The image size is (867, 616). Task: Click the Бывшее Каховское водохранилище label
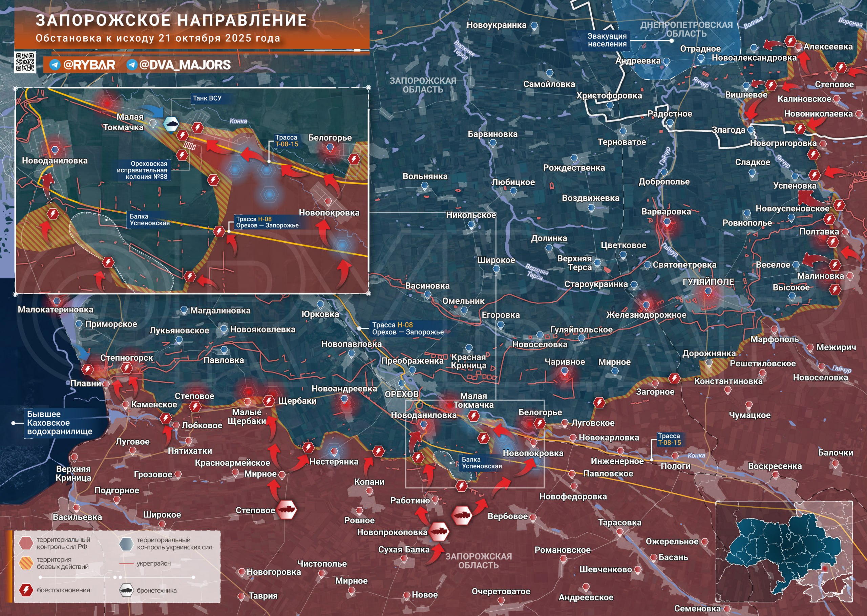(x=60, y=423)
